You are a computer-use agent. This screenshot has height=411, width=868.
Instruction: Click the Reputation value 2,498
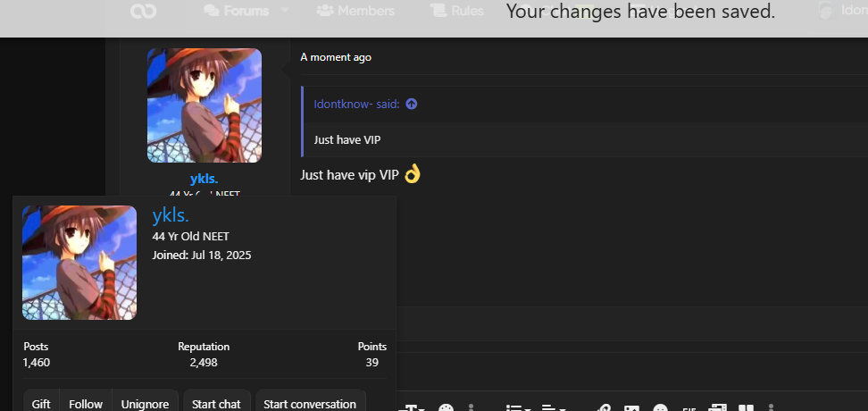point(204,362)
